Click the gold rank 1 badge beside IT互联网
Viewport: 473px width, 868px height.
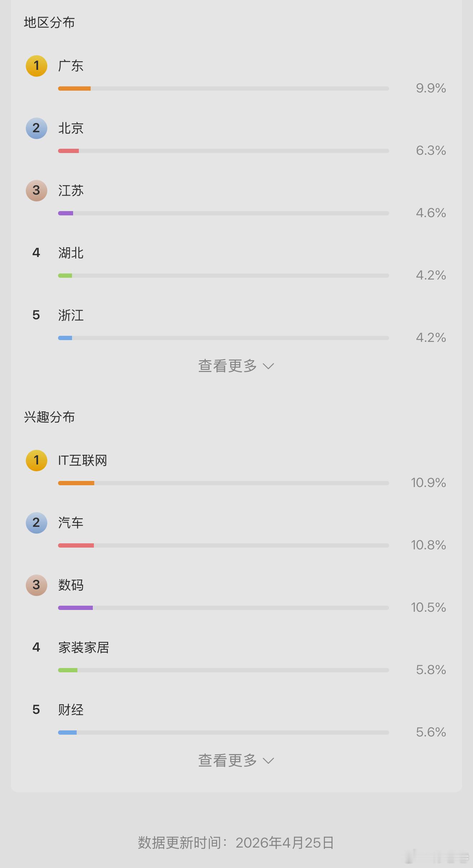point(37,461)
